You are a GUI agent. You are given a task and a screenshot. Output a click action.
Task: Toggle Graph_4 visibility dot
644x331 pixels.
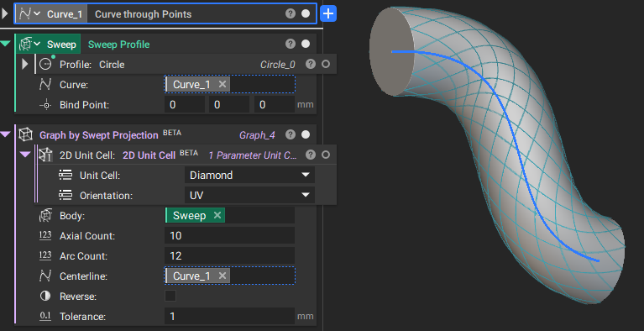pyautogui.click(x=306, y=134)
